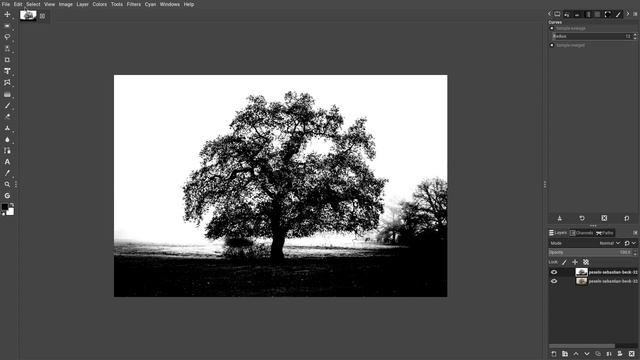Open the Layer menu
640x360 pixels.
(x=82, y=4)
